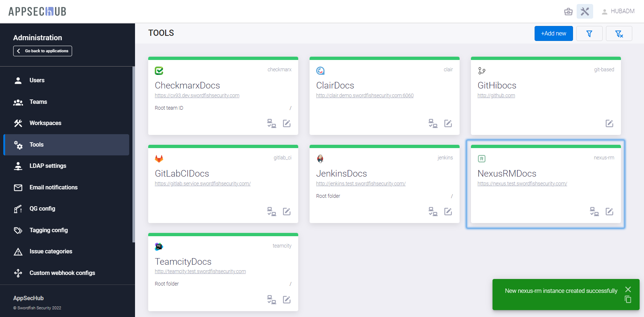The width and height of the screenshot is (644, 317).
Task: Open the HUBADM user menu
Action: coord(618,11)
